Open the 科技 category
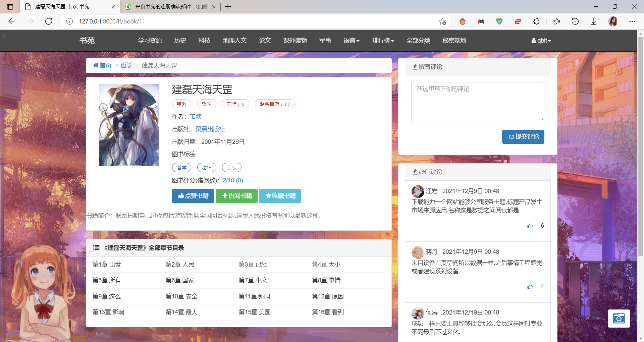644x342 pixels. 204,41
